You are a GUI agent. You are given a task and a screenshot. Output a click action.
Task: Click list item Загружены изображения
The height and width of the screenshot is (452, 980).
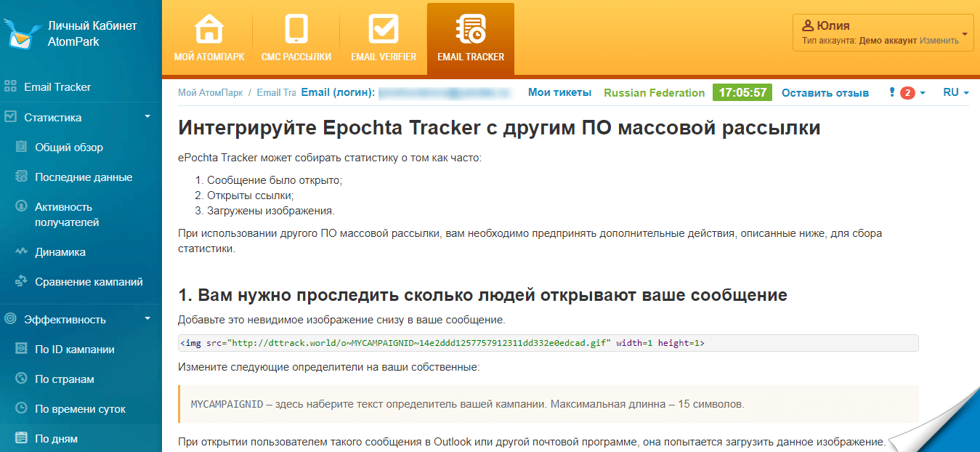pos(270,211)
